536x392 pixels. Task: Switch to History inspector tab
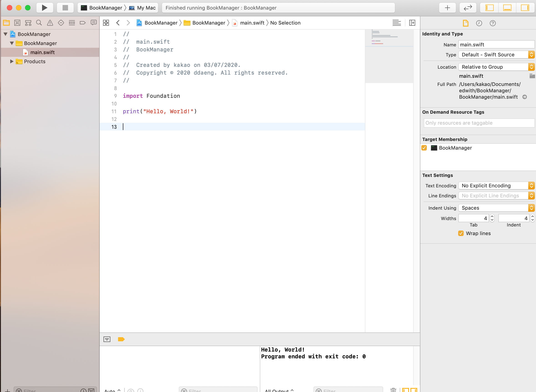click(x=479, y=23)
